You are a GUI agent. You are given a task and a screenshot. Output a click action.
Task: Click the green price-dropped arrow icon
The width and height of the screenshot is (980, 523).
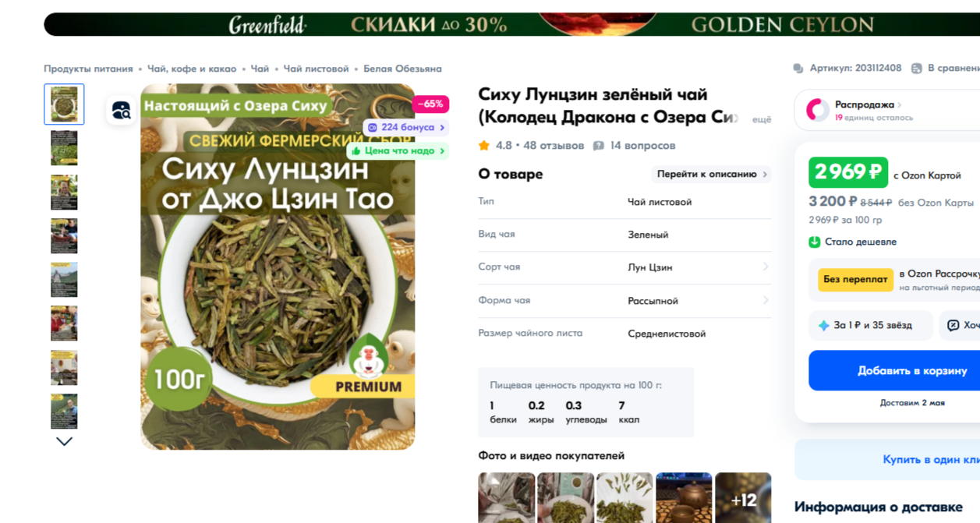(815, 242)
